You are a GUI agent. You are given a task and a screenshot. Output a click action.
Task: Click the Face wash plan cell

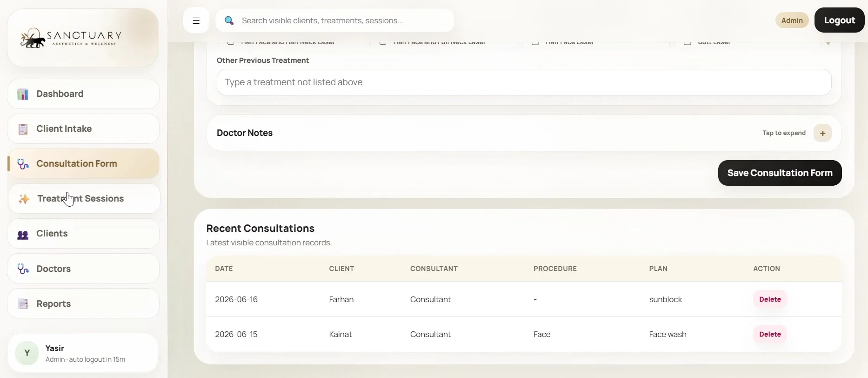[668, 334]
